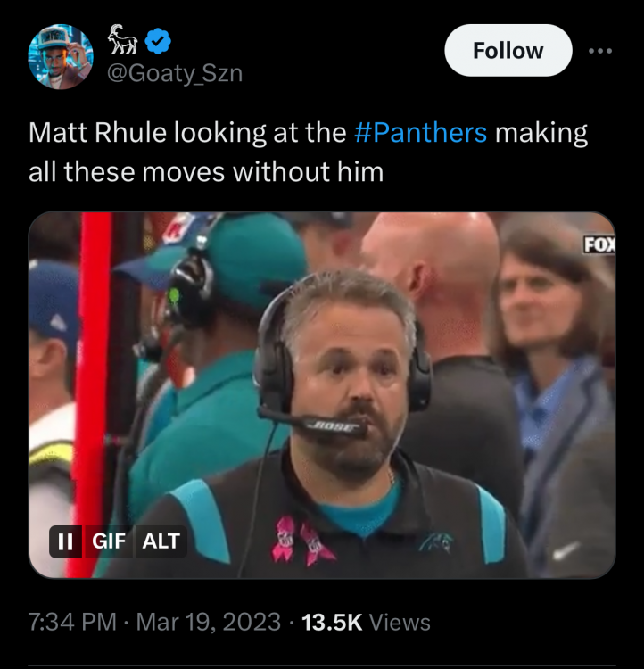Click the "Matt Rhule looking at the" text

coord(187,133)
